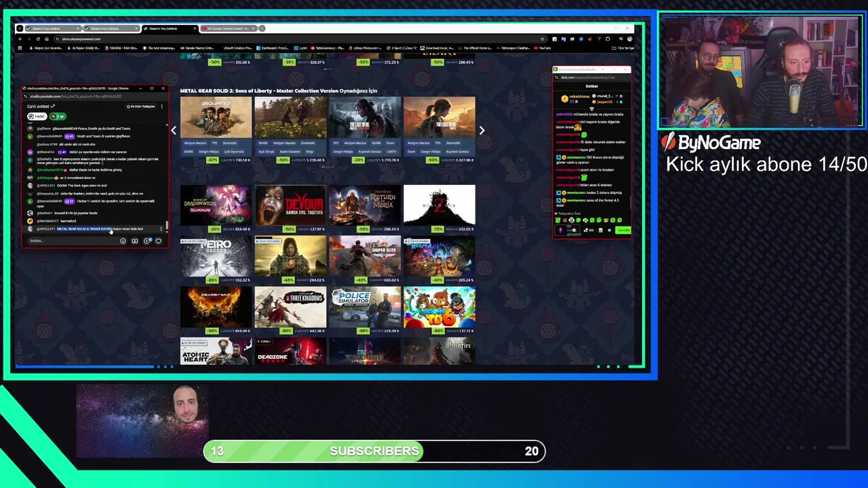Open the Metro Exodus capsule

(x=216, y=257)
